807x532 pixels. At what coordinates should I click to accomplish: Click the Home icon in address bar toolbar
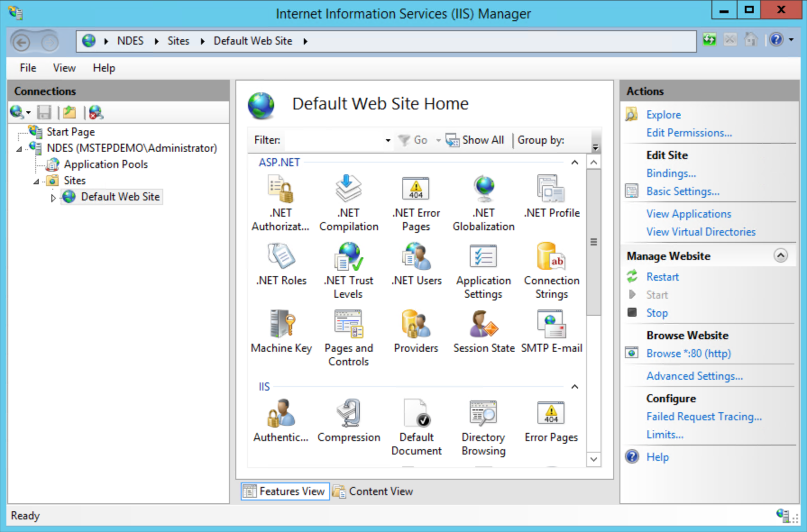tap(751, 40)
